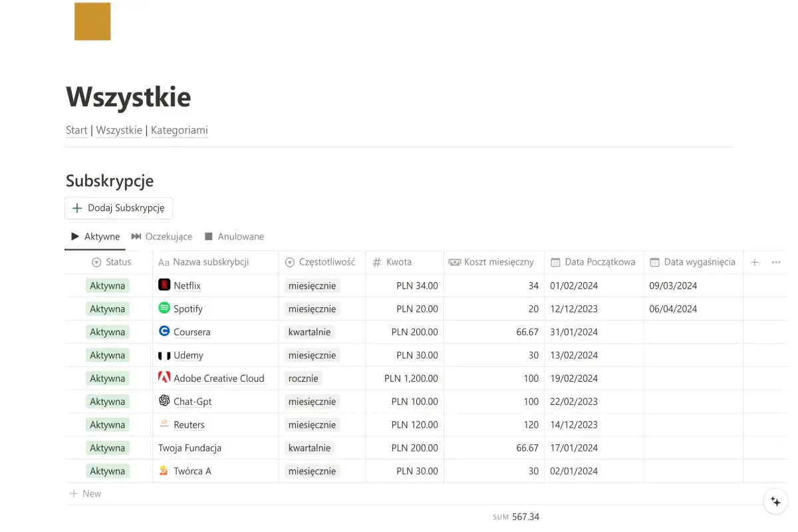
Task: Open the Start page link
Action: click(76, 130)
